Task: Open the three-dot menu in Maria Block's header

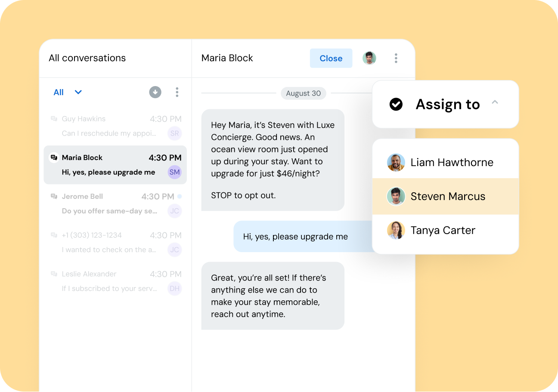Action: tap(396, 58)
